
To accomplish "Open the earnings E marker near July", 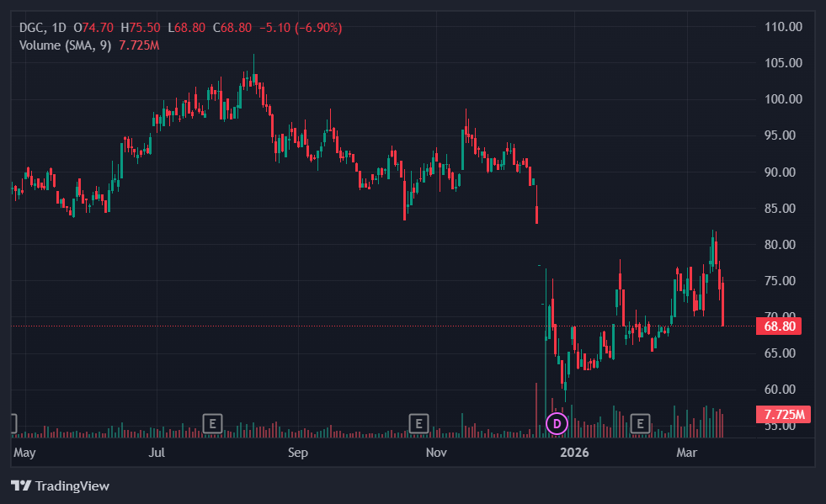I will (x=213, y=423).
